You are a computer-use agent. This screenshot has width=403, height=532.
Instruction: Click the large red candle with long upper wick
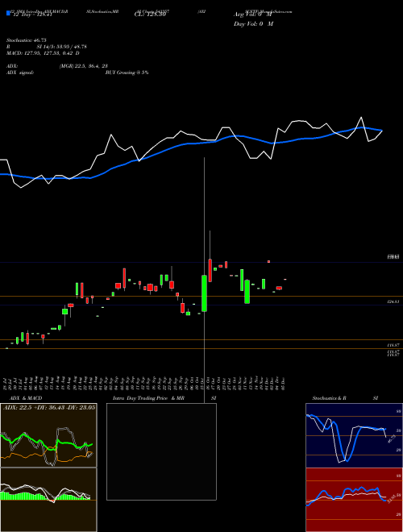(210, 270)
